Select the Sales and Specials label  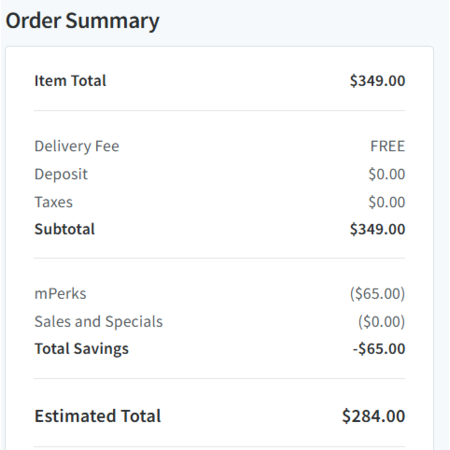99,322
